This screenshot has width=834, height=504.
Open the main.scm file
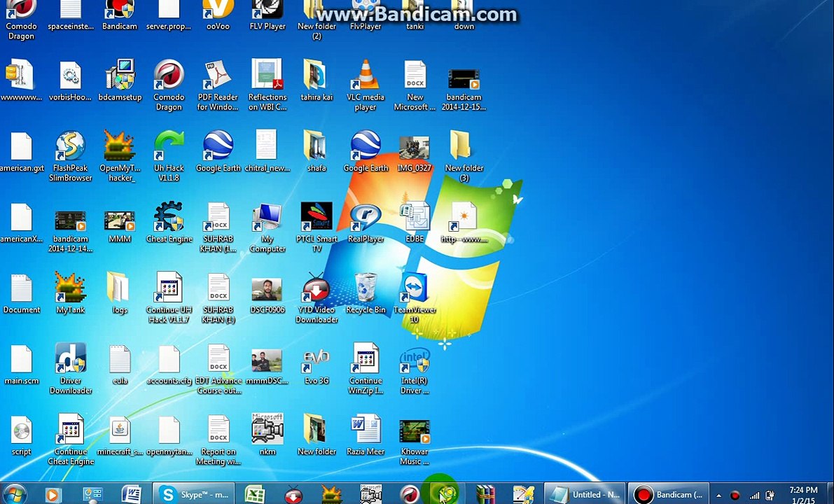click(21, 365)
